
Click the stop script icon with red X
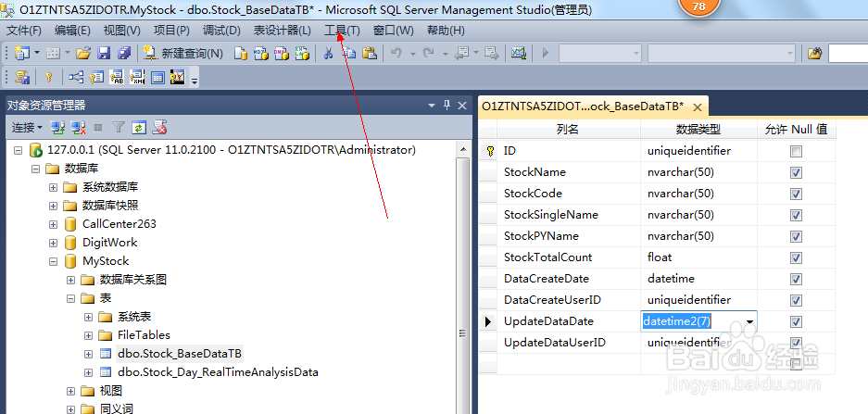[x=160, y=128]
